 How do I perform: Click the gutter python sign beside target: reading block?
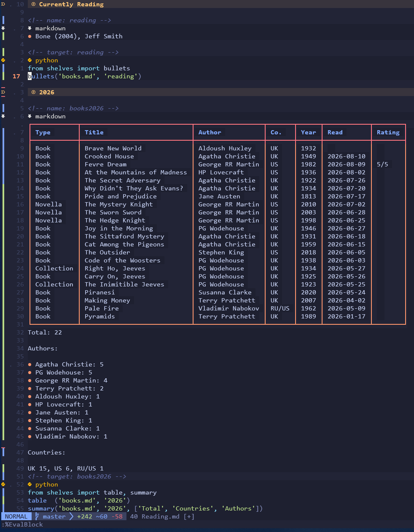coord(3,60)
